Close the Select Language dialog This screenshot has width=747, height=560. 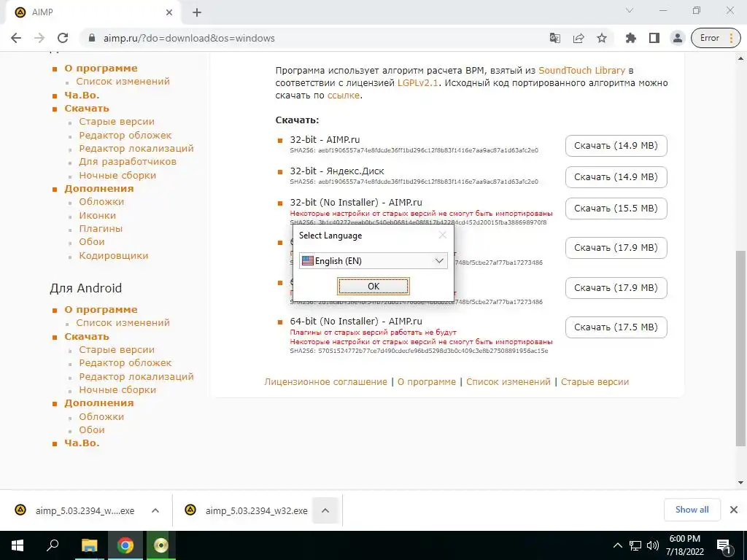coord(443,235)
